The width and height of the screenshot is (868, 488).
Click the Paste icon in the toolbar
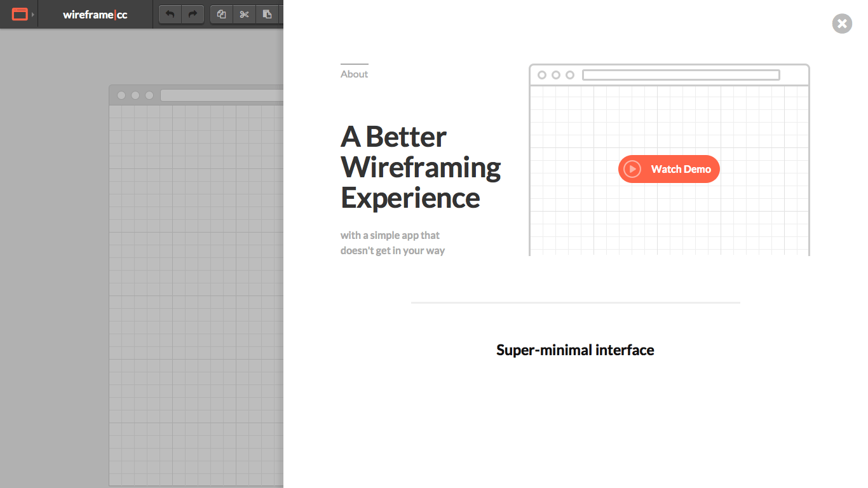[x=267, y=14]
